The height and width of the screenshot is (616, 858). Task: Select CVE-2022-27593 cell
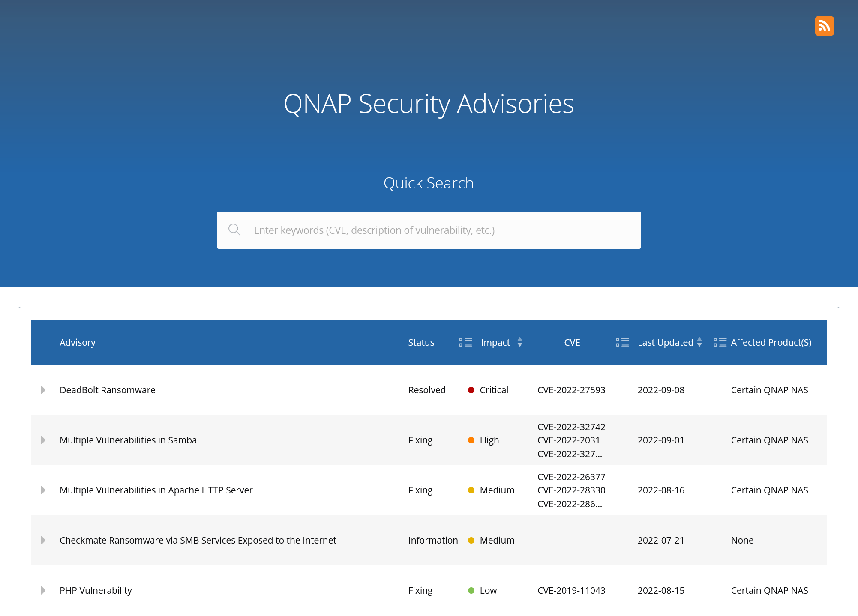[571, 390]
